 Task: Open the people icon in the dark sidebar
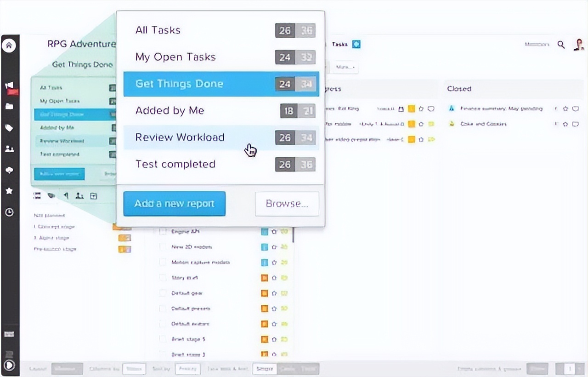click(x=9, y=149)
